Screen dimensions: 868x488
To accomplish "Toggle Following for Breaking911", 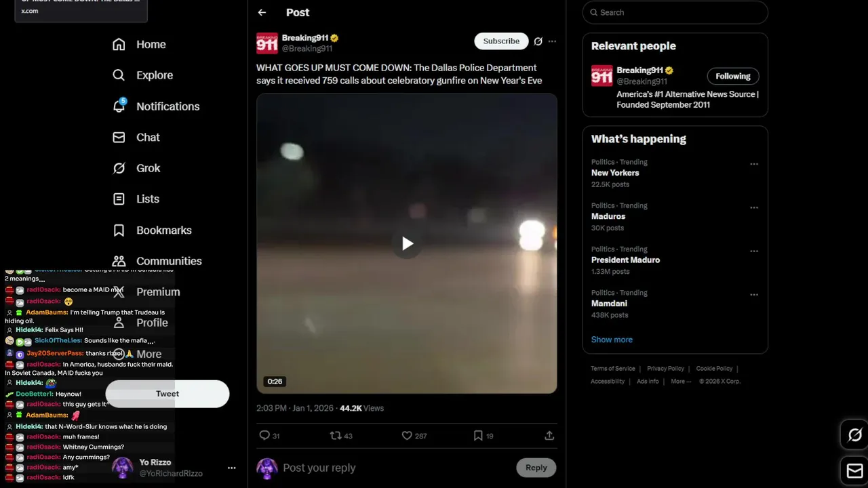I will tap(733, 76).
